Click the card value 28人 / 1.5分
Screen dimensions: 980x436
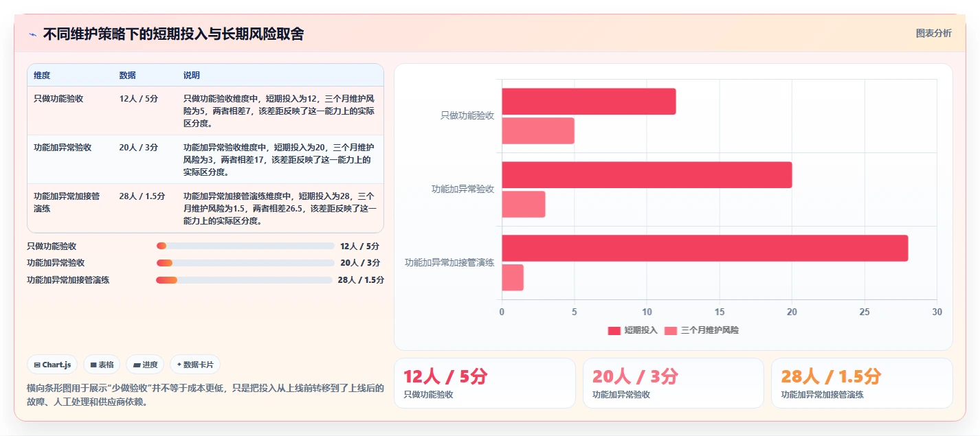pyautogui.click(x=831, y=376)
